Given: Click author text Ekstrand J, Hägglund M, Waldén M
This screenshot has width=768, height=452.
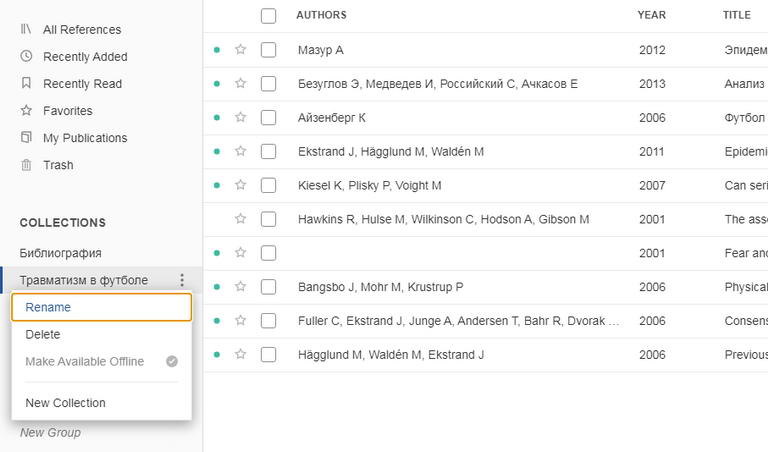Looking at the screenshot, I should tap(390, 152).
